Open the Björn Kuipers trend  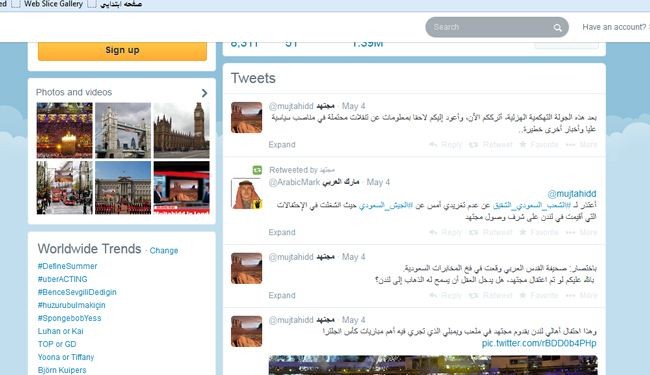click(x=62, y=370)
